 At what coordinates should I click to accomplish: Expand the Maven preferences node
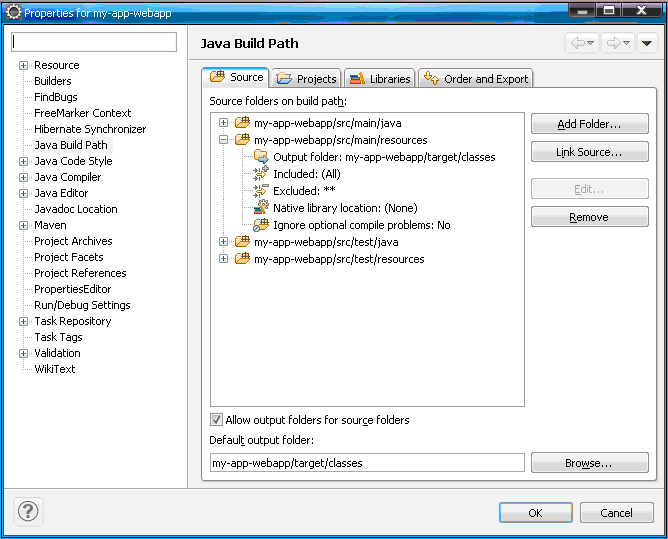(23, 225)
